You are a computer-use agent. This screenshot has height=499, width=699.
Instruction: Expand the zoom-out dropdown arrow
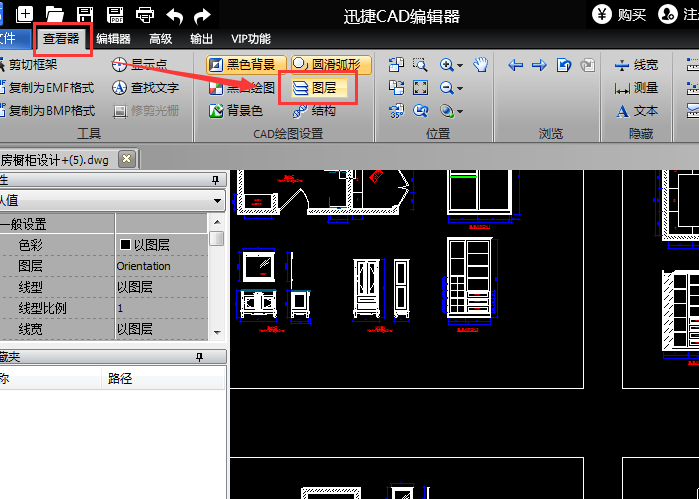(460, 88)
